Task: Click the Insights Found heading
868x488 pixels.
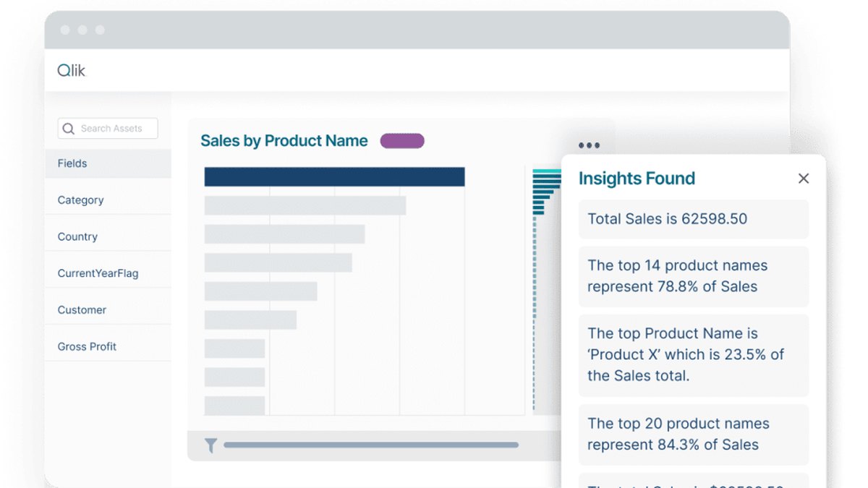Action: pyautogui.click(x=637, y=179)
